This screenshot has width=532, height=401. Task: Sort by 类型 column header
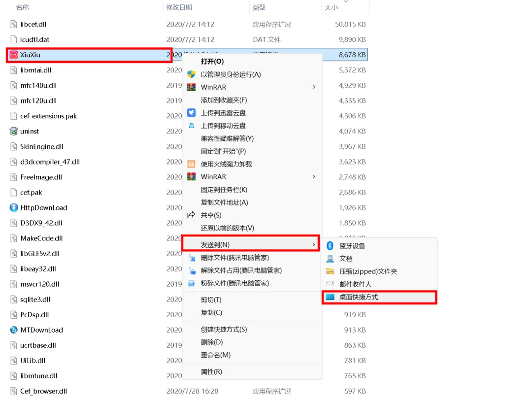[259, 7]
